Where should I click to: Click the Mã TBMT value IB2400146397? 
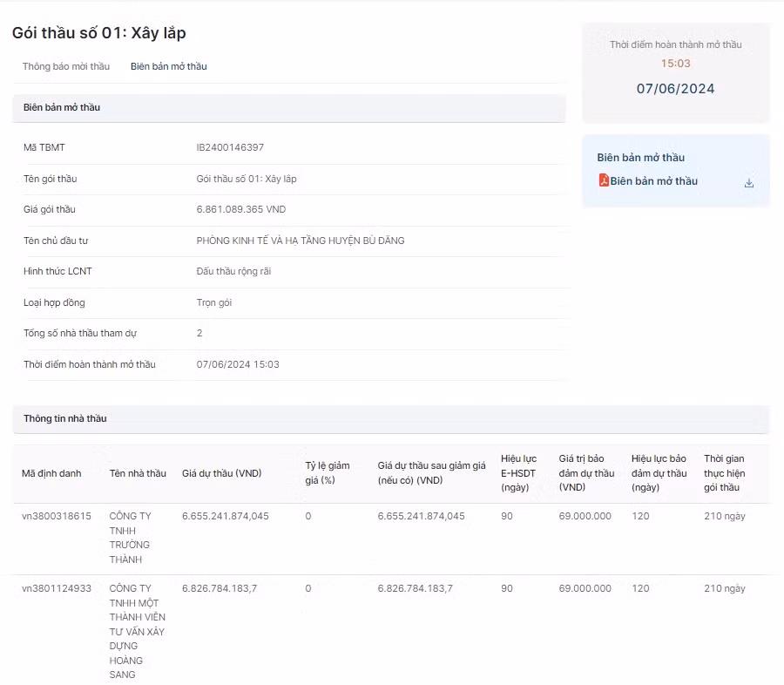click(x=230, y=148)
